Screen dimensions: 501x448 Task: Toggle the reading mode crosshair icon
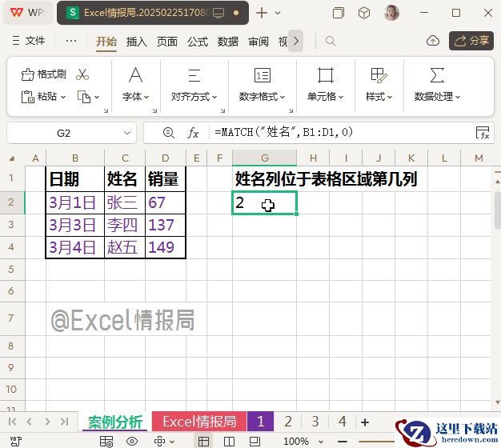click(159, 442)
